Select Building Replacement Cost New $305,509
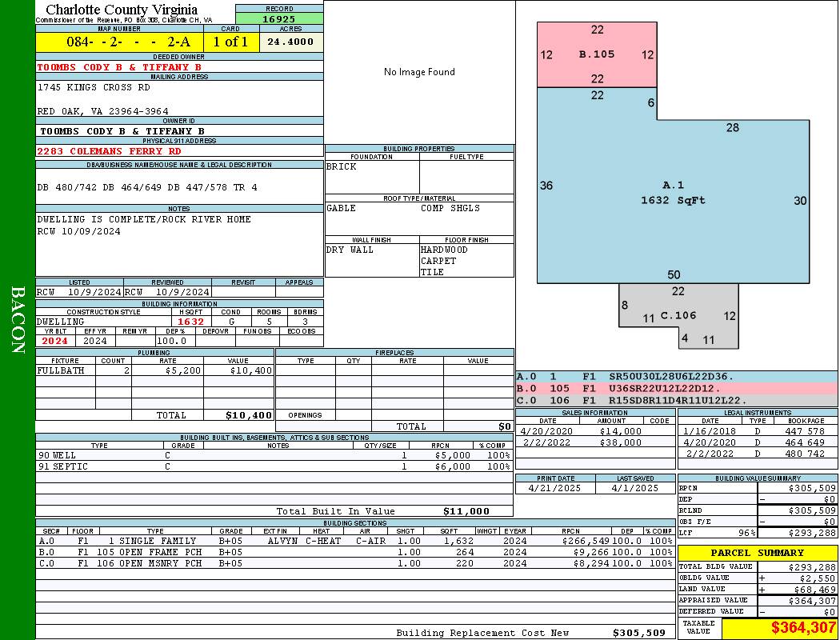The height and width of the screenshot is (640, 840). click(x=639, y=633)
